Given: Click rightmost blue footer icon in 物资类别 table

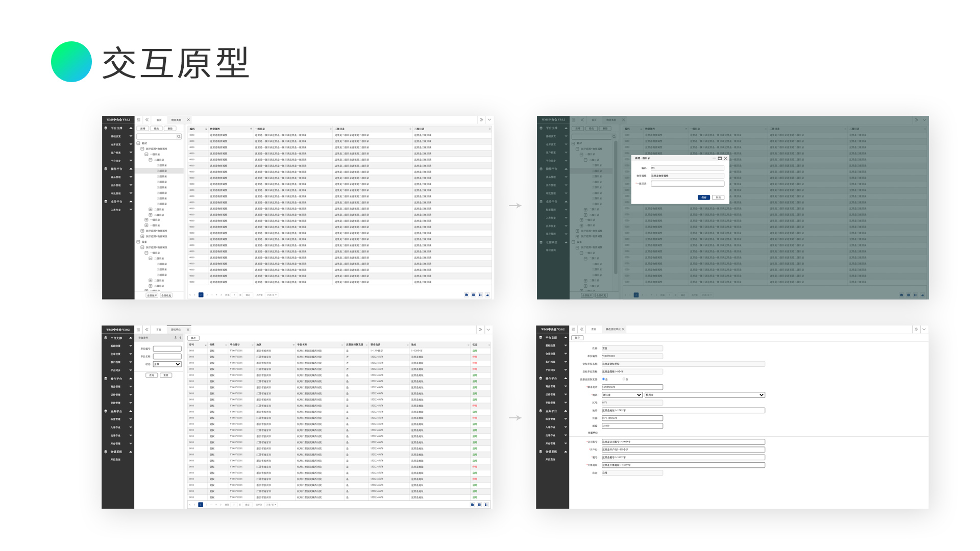Looking at the screenshot, I should pyautogui.click(x=487, y=295).
